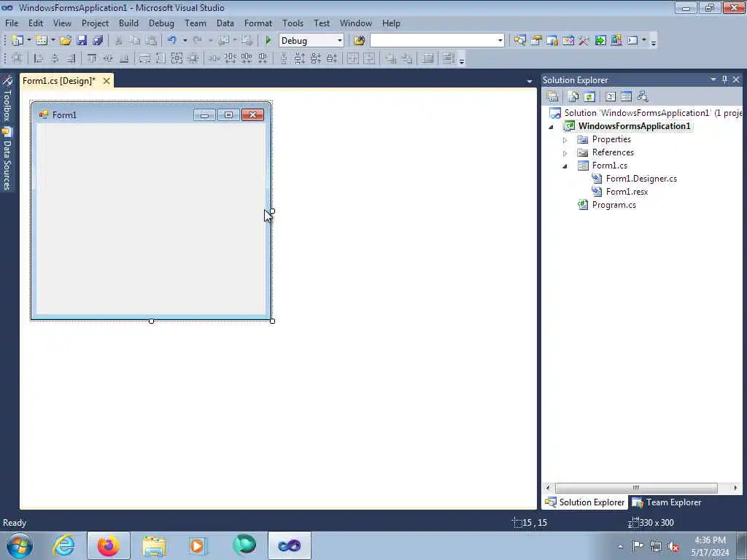Open Solution Explorer from the standard toolbar
The width and height of the screenshot is (747, 560).
pyautogui.click(x=519, y=41)
